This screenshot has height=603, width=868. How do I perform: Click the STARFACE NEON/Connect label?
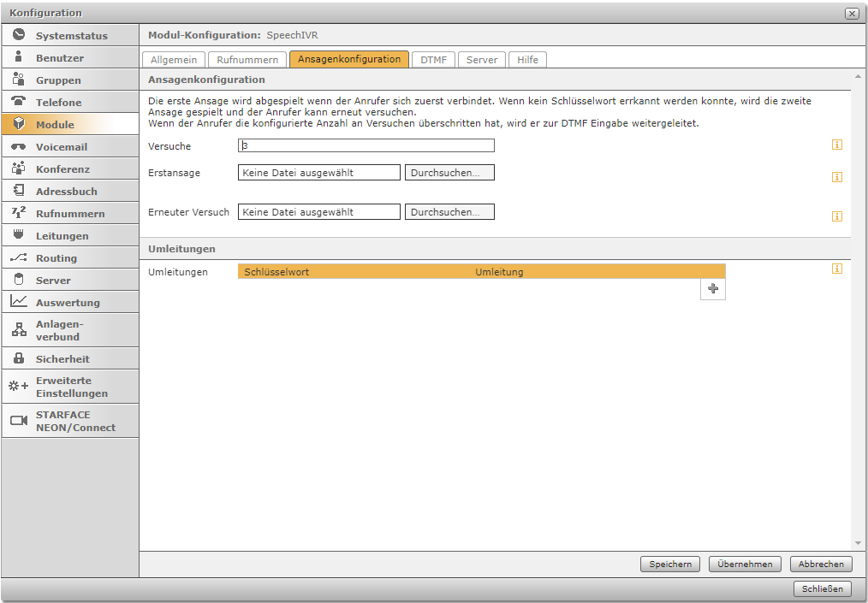tap(76, 421)
